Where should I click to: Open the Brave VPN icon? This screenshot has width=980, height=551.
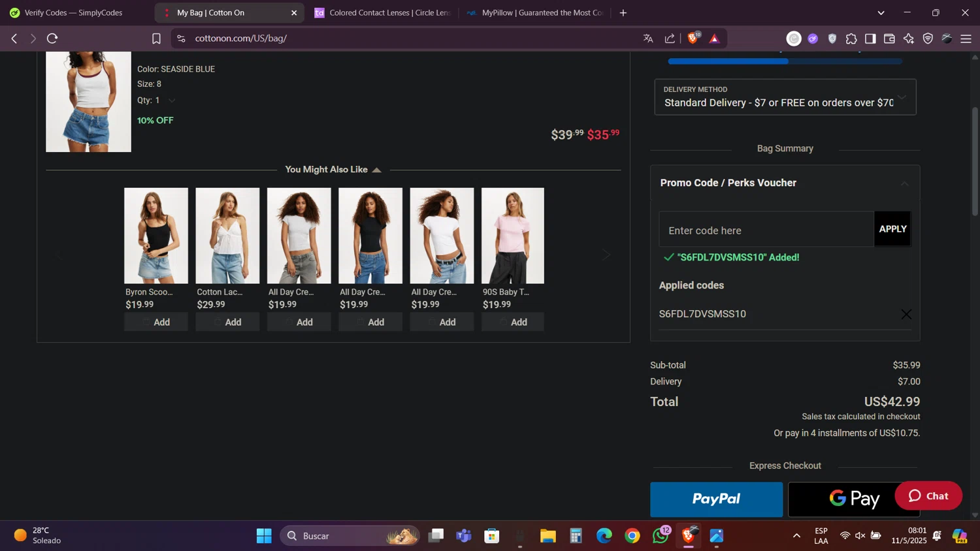pyautogui.click(x=928, y=39)
